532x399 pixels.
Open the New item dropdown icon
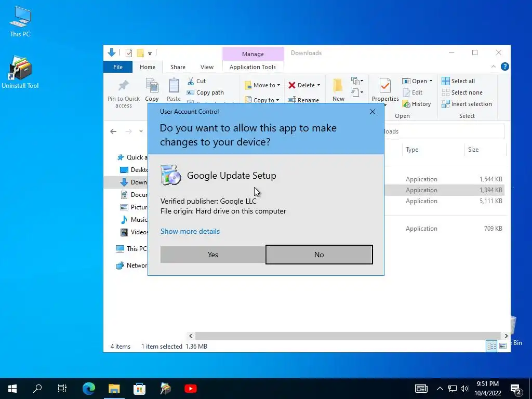pos(357,81)
